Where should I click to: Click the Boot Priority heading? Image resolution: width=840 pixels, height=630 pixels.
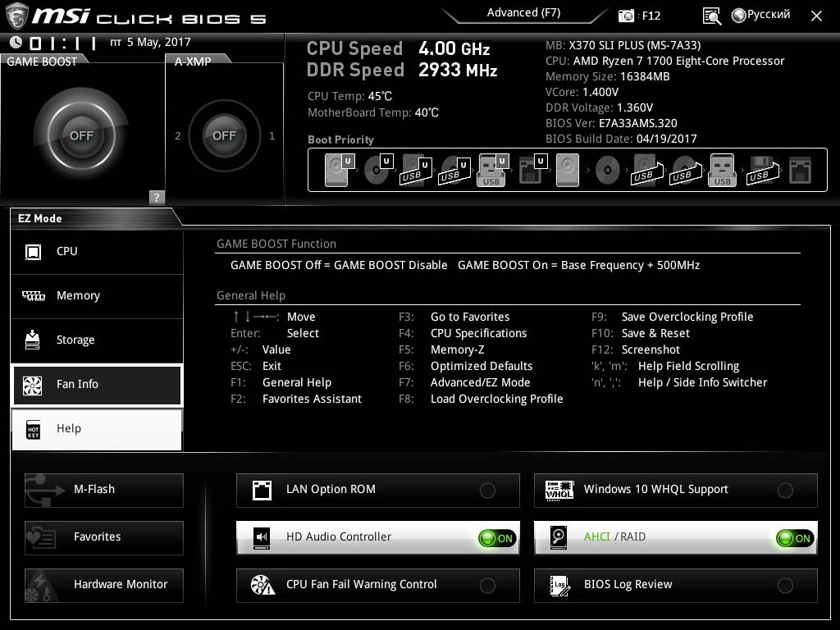coord(340,139)
